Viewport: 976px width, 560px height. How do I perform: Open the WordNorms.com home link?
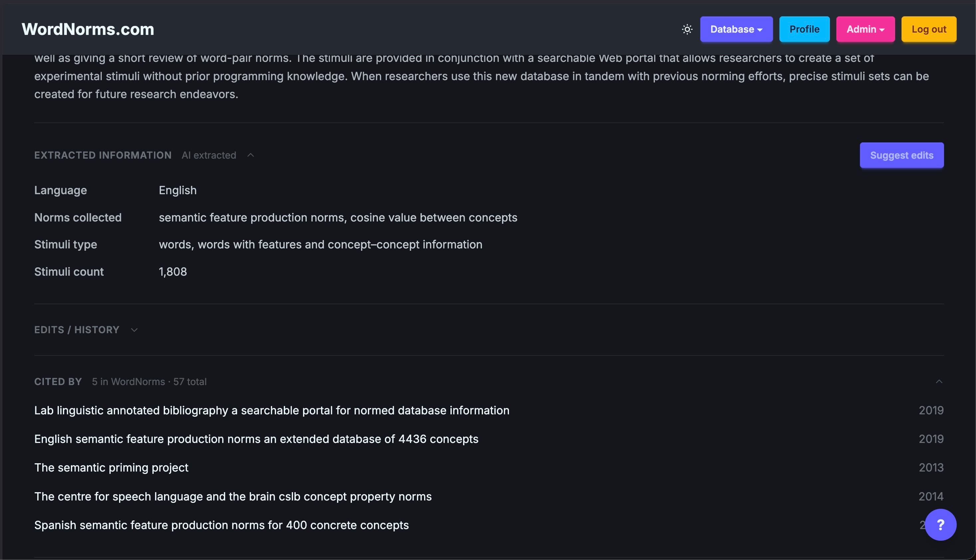88,29
